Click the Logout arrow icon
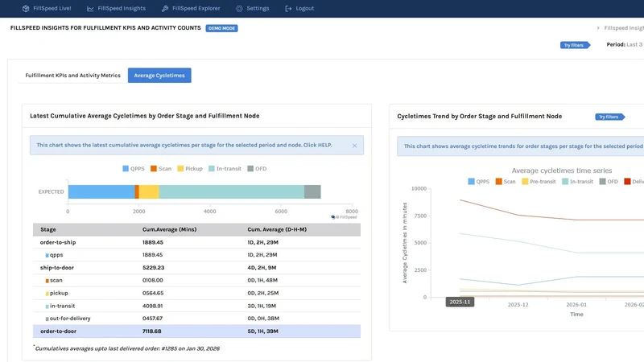644x362 pixels. [288, 8]
